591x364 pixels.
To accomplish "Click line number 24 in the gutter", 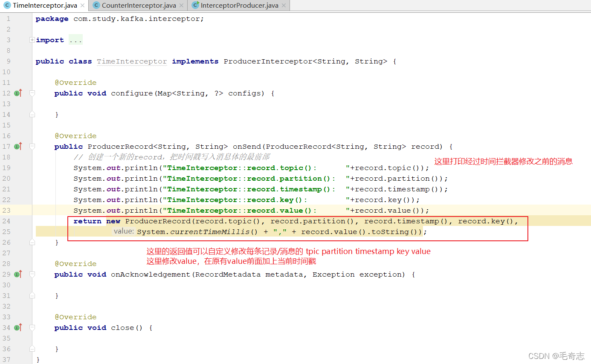I will tap(6, 221).
